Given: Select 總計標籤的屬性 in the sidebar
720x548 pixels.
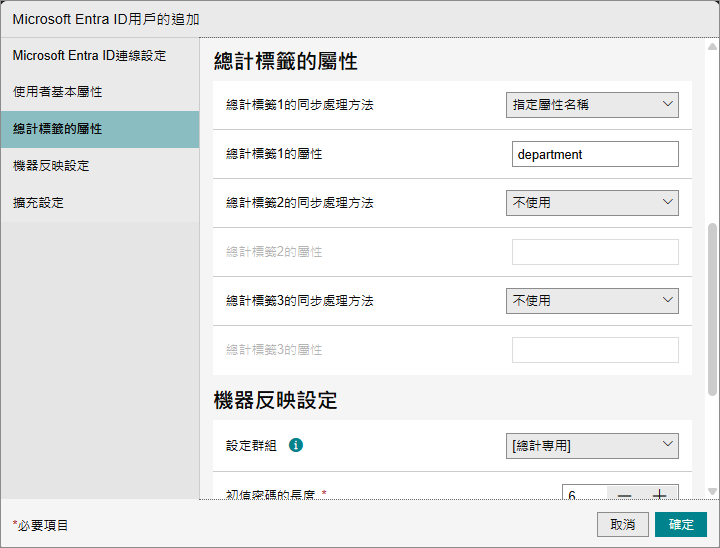Looking at the screenshot, I should click(58, 129).
